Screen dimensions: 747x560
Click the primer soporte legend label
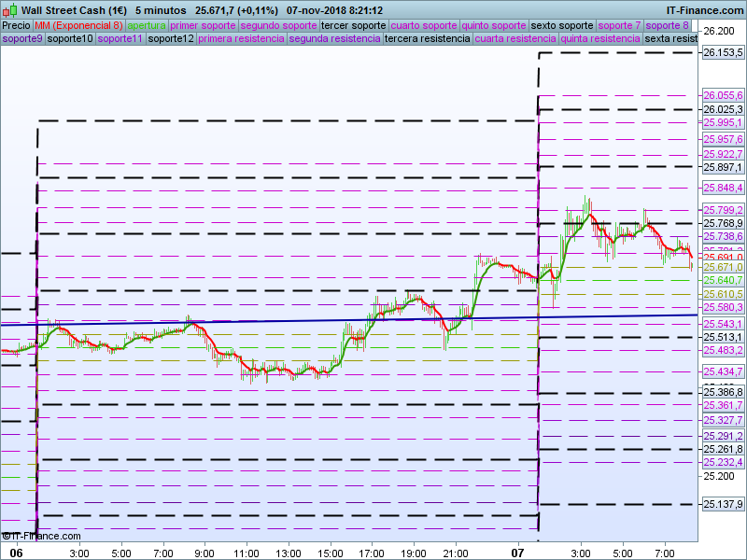click(x=203, y=25)
